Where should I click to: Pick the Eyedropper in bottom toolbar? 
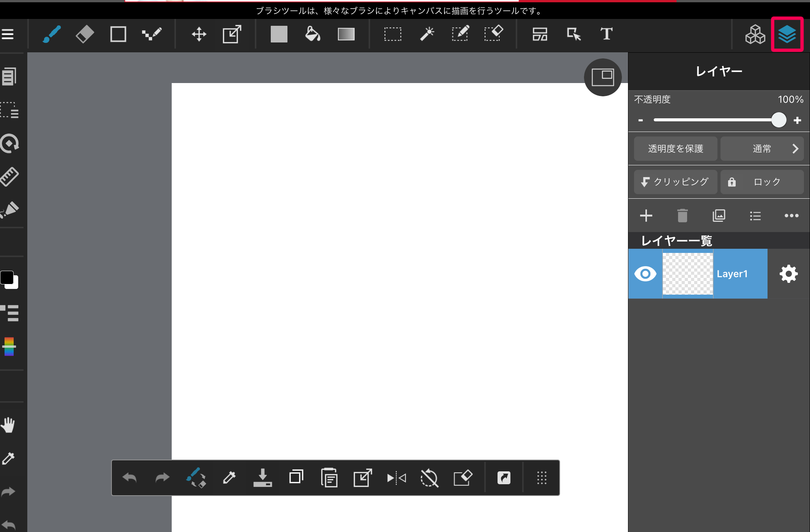point(229,478)
